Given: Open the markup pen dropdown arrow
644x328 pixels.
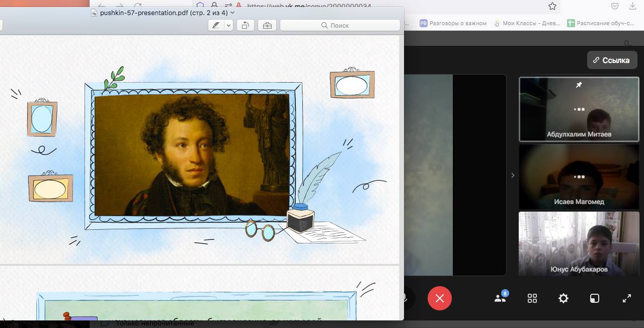Looking at the screenshot, I should [228, 25].
